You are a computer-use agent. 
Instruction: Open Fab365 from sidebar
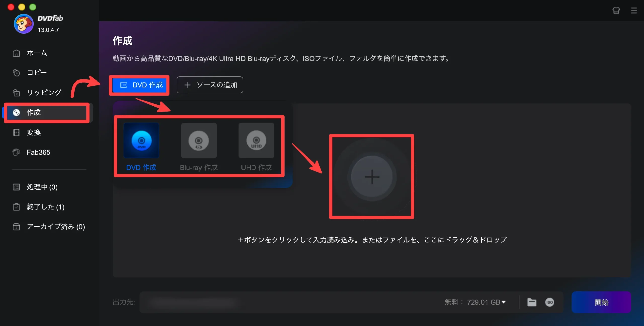38,152
